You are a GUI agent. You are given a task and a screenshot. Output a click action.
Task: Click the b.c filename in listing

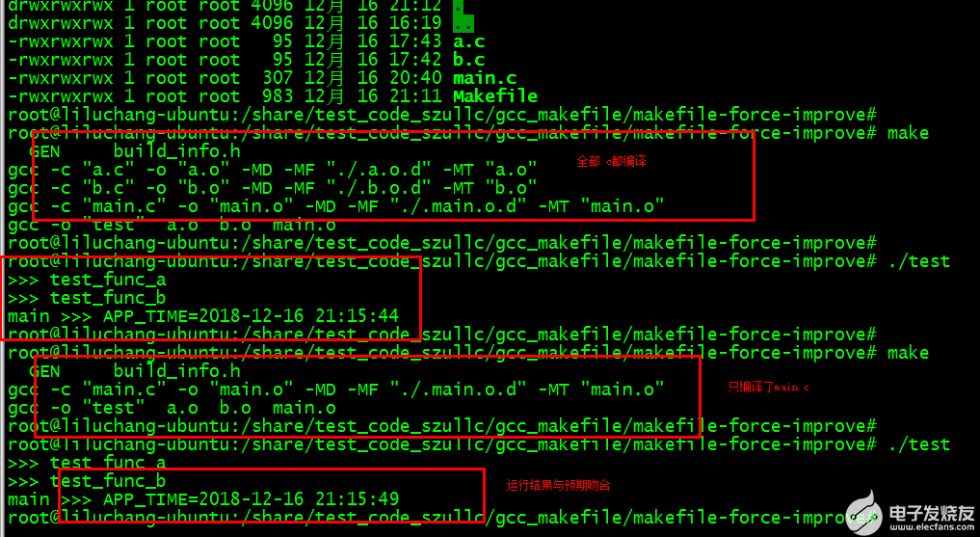click(468, 60)
